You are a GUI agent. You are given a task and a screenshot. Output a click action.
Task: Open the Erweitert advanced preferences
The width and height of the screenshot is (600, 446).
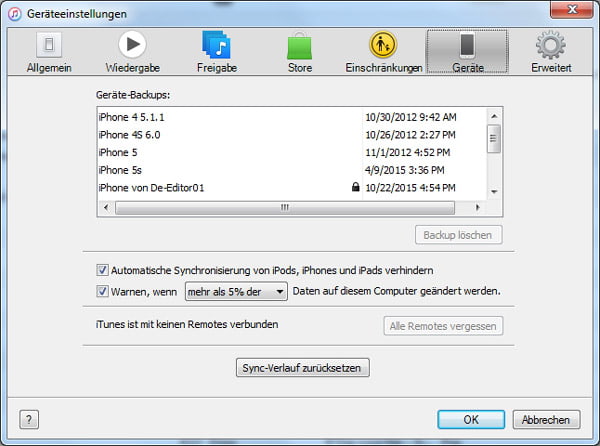(551, 52)
